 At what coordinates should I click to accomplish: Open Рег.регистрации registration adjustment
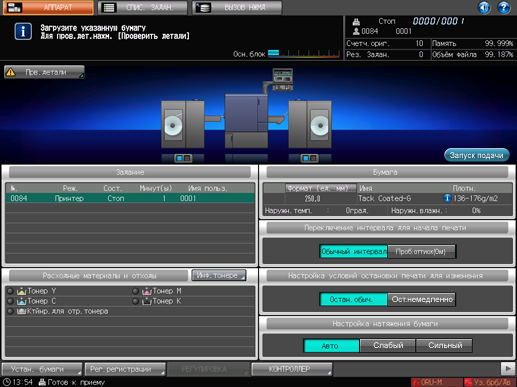125,369
